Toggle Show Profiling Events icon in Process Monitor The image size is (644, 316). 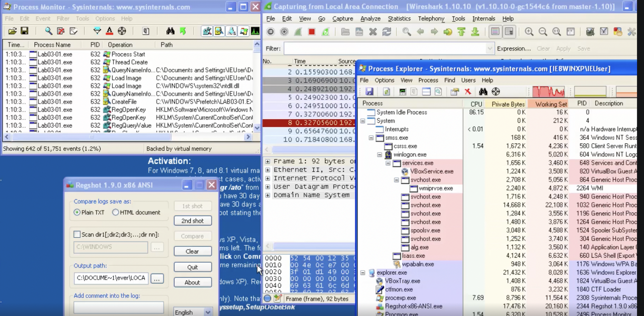[255, 31]
